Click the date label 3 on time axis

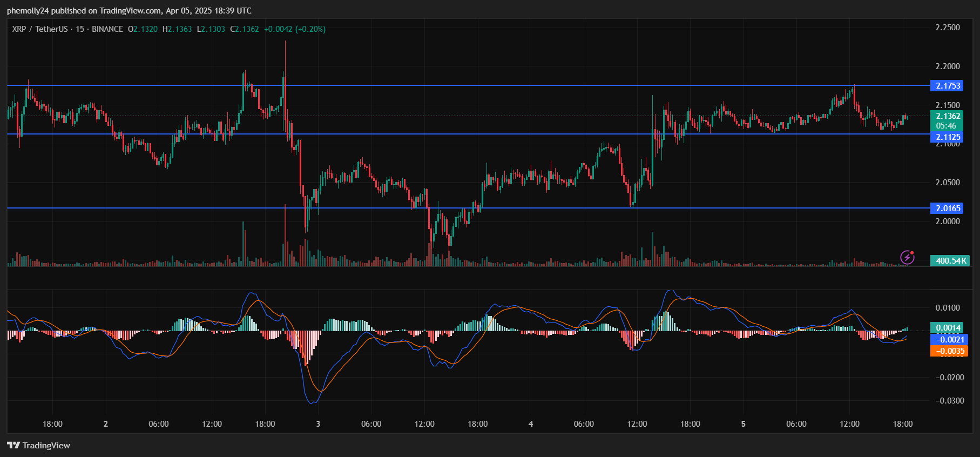click(318, 424)
